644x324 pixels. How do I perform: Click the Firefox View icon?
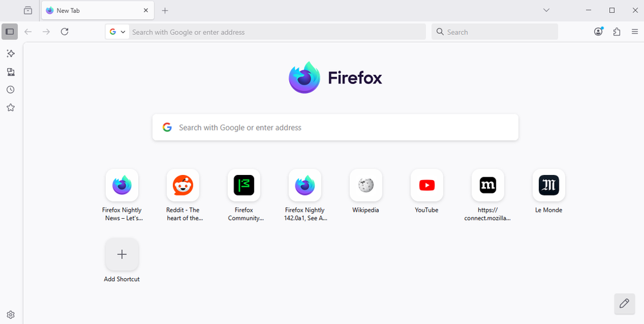[x=28, y=10]
